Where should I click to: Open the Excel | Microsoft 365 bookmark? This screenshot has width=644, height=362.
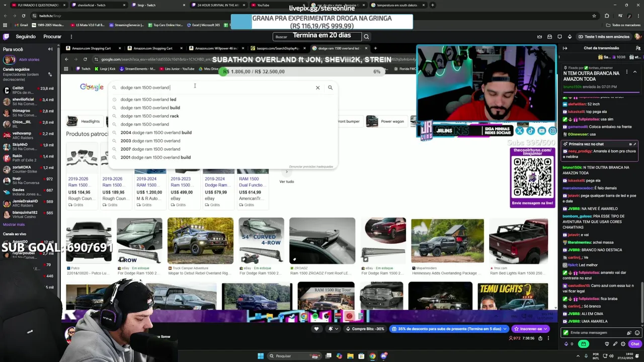coord(203,25)
